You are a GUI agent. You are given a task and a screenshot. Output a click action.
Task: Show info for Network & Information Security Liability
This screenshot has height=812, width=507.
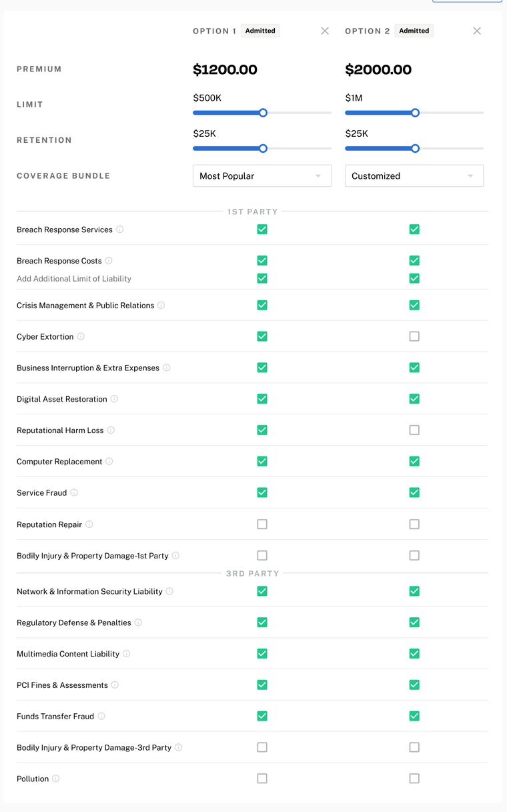pos(169,592)
